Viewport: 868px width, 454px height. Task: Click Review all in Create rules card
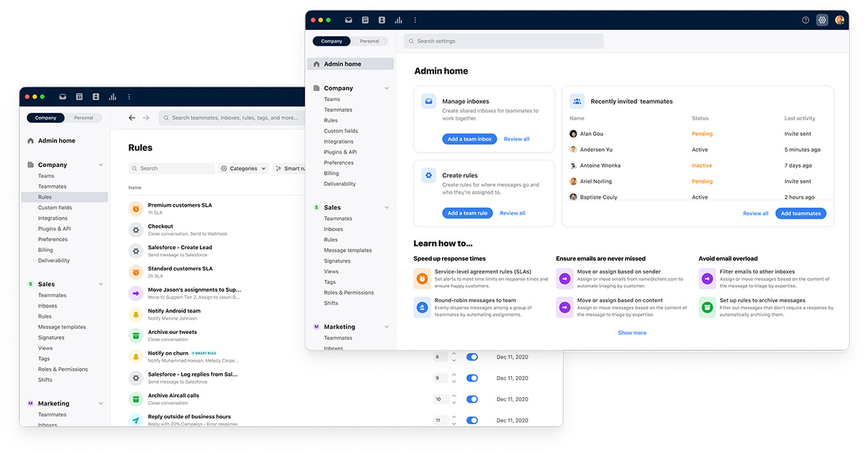[512, 213]
